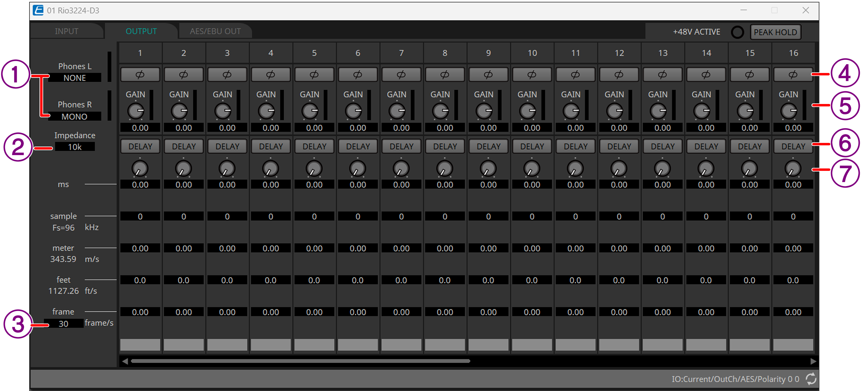Open the Phones R source dropdown
The width and height of the screenshot is (868, 391).
[74, 117]
